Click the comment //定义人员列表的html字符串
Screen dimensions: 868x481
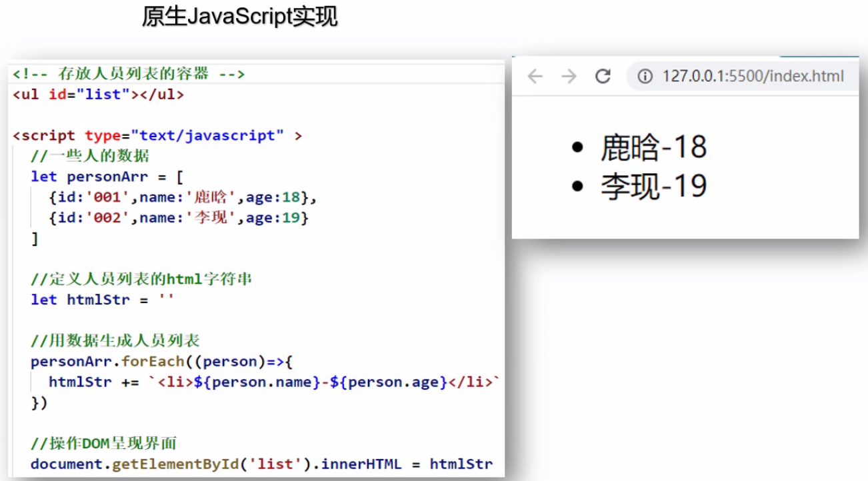[141, 279]
